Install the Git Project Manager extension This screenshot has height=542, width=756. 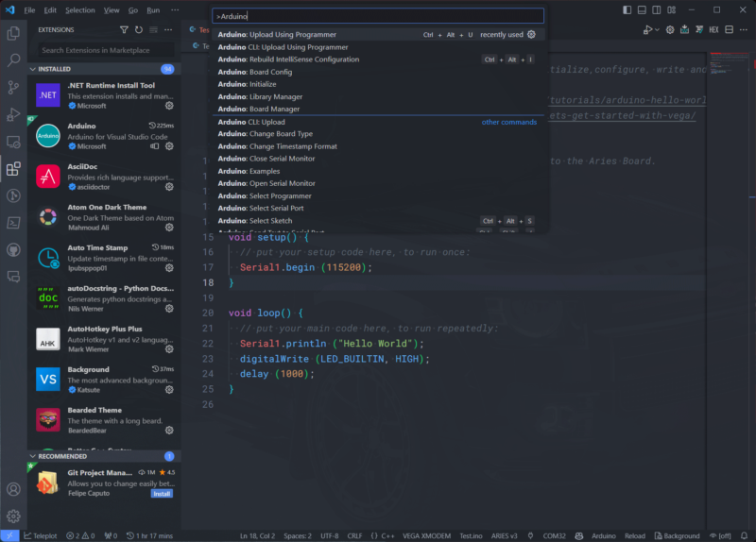point(162,494)
